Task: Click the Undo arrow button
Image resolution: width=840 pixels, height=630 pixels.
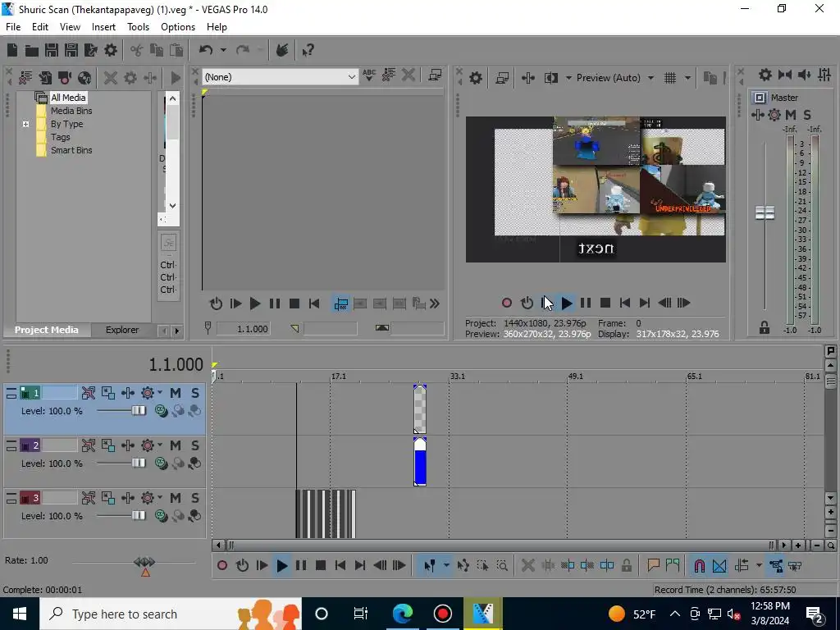Action: [x=206, y=50]
